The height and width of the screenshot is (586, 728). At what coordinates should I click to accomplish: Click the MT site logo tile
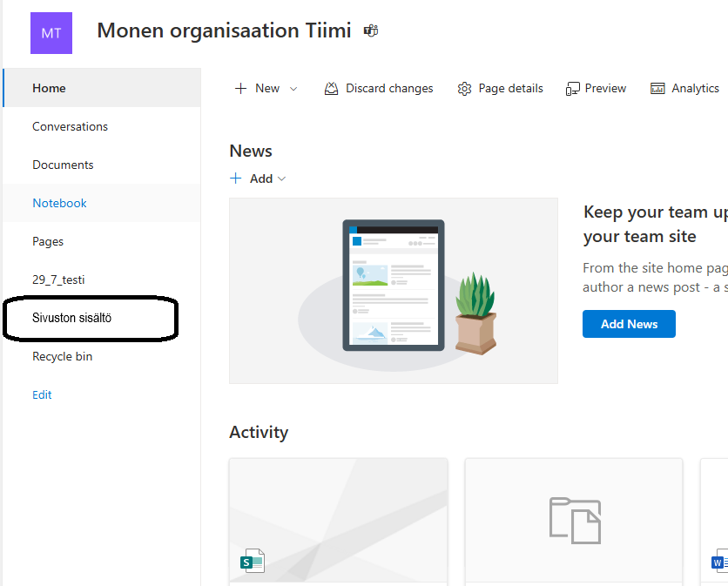pyautogui.click(x=51, y=33)
